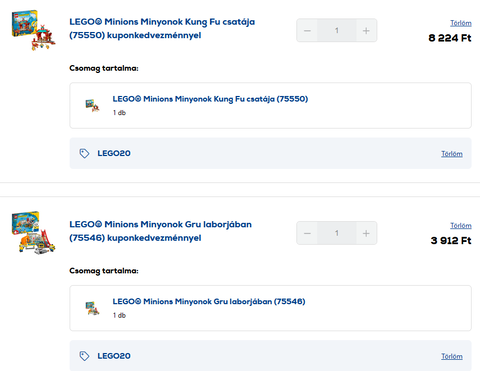Image resolution: width=480 pixels, height=371 pixels.
Task: Open Gru laborjában kuponkedvezménnyel product title
Action: [x=160, y=231]
